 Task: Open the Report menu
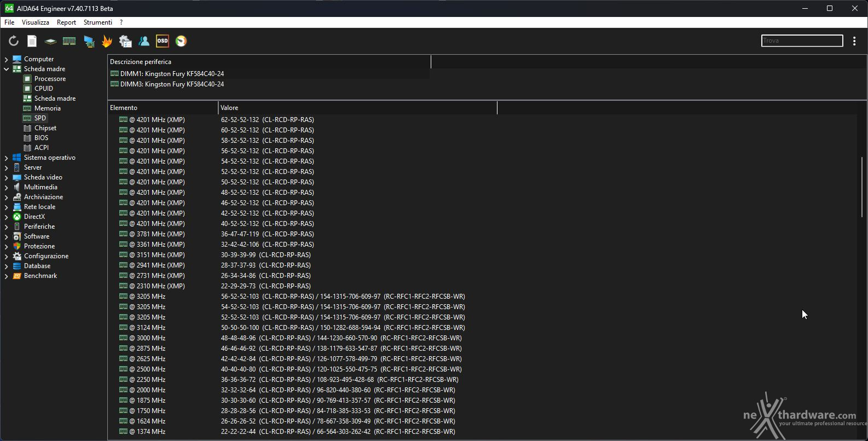(x=66, y=22)
